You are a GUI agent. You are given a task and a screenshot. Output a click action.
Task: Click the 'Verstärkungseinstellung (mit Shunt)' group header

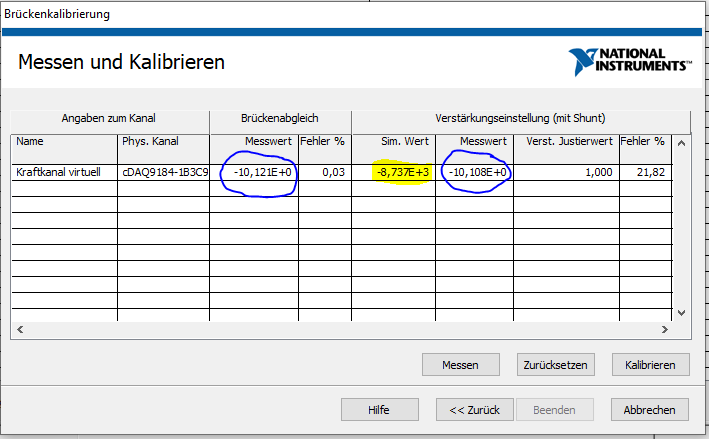pyautogui.click(x=520, y=118)
